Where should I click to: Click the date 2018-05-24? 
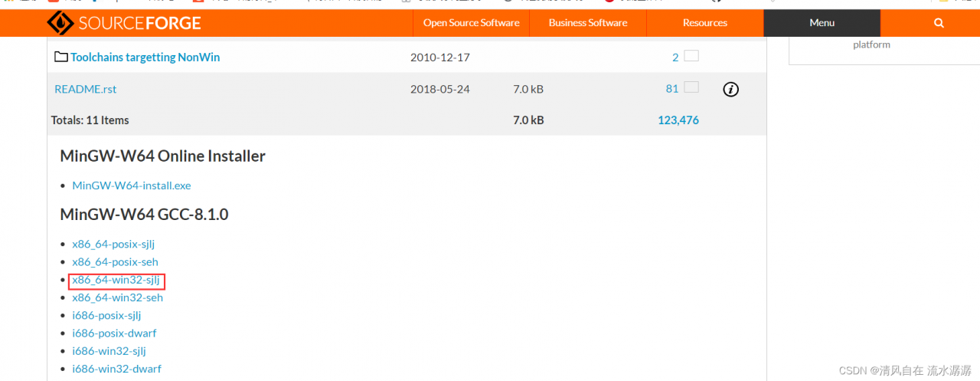(440, 89)
